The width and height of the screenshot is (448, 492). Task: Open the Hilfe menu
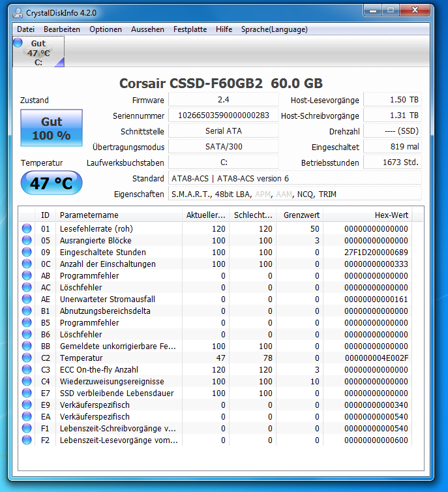click(224, 29)
